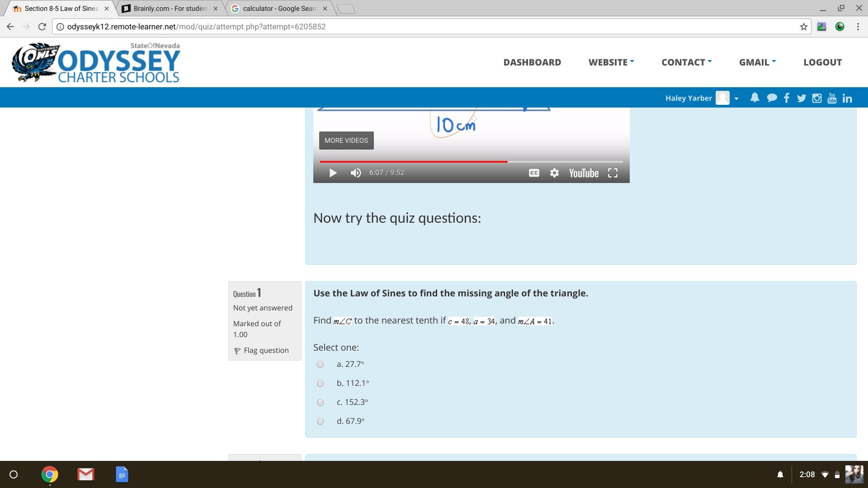
Task: Open the Instagram icon link
Action: [816, 98]
